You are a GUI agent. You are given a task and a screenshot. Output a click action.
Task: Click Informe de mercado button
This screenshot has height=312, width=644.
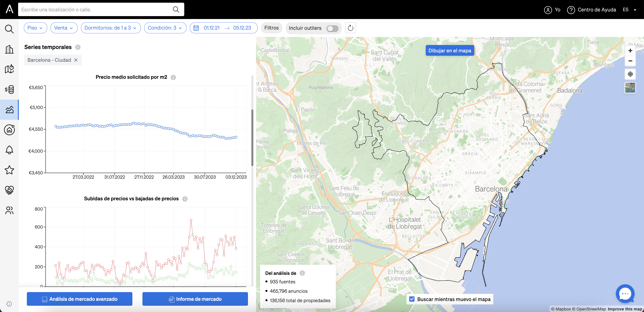(195, 299)
